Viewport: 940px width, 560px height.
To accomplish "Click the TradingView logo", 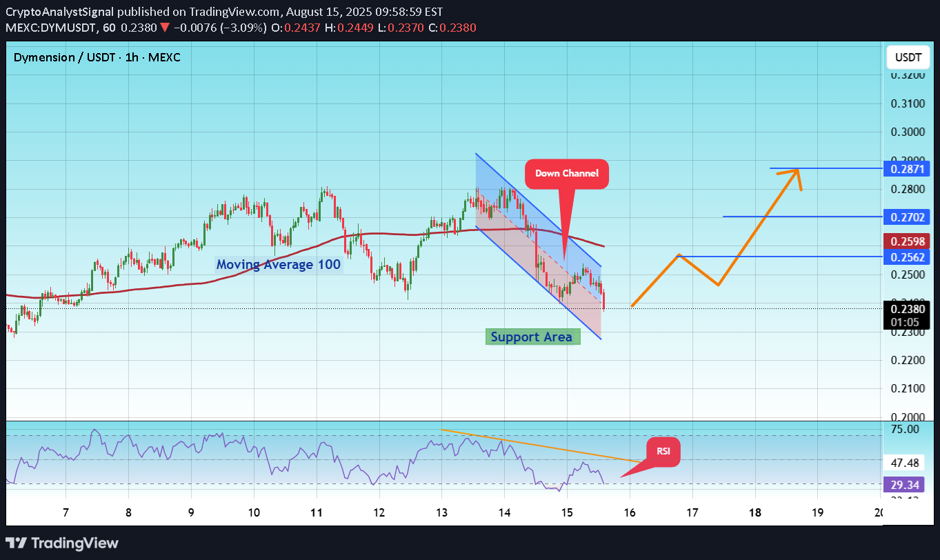I will click(x=62, y=543).
